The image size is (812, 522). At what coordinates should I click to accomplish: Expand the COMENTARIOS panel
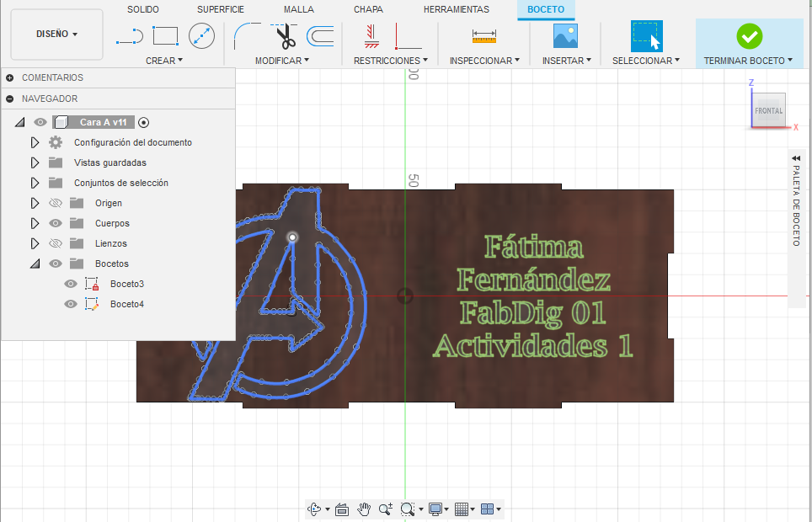(10, 77)
